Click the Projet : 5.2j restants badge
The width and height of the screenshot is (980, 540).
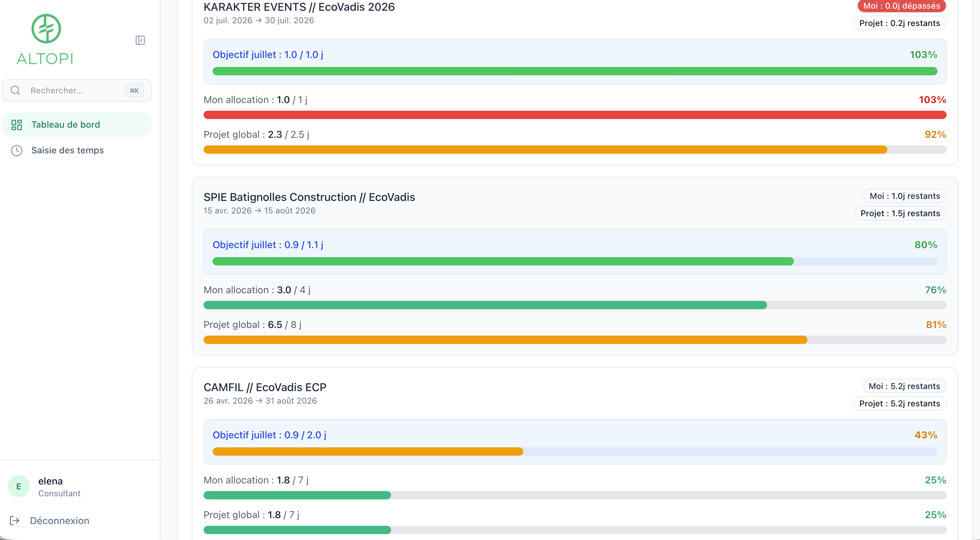click(900, 404)
